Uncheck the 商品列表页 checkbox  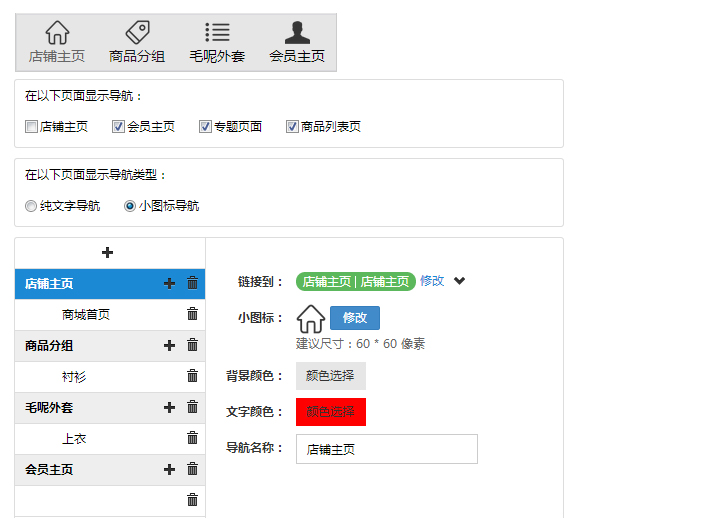(x=293, y=127)
